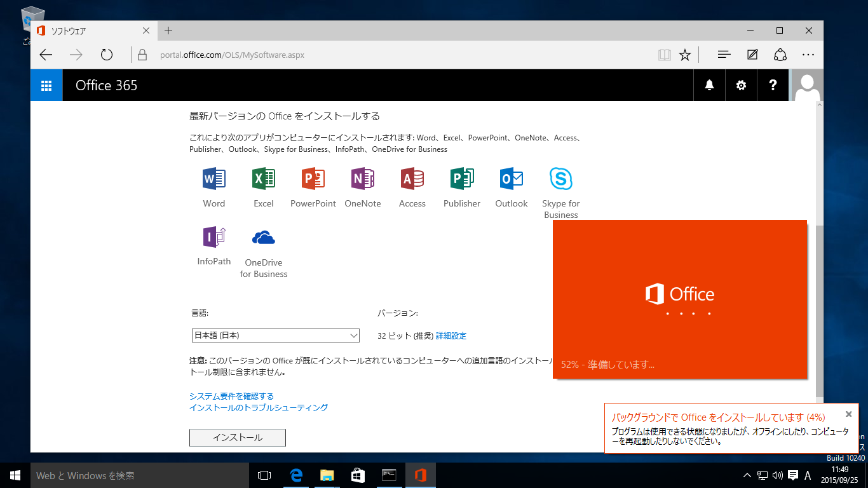This screenshot has height=488, width=868.
Task: Open Office 365 settings gear
Action: [x=741, y=85]
